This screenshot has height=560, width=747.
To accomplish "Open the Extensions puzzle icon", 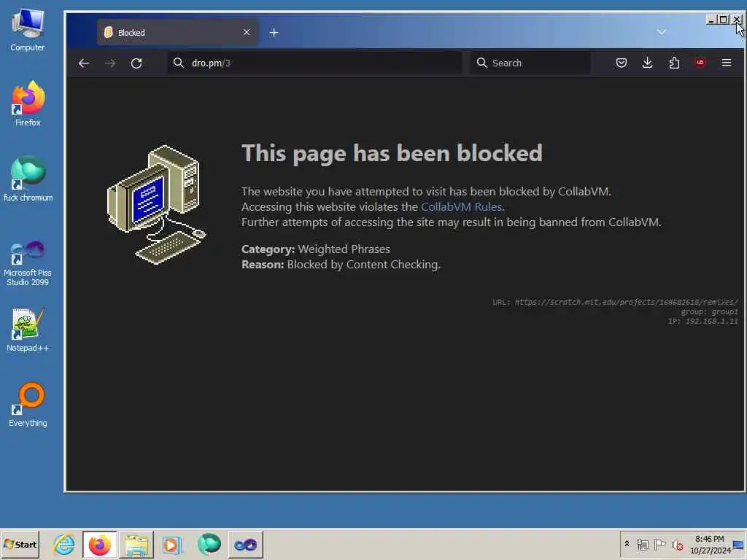I will (674, 63).
